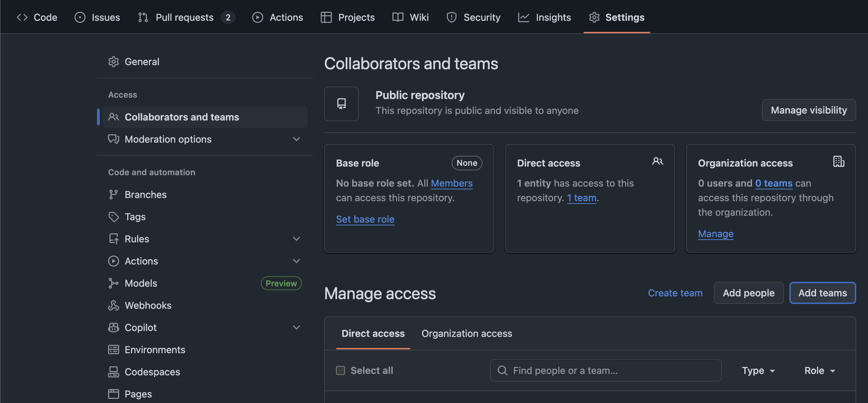868x403 pixels.
Task: Click the Branches icon in the sidebar
Action: coord(114,194)
